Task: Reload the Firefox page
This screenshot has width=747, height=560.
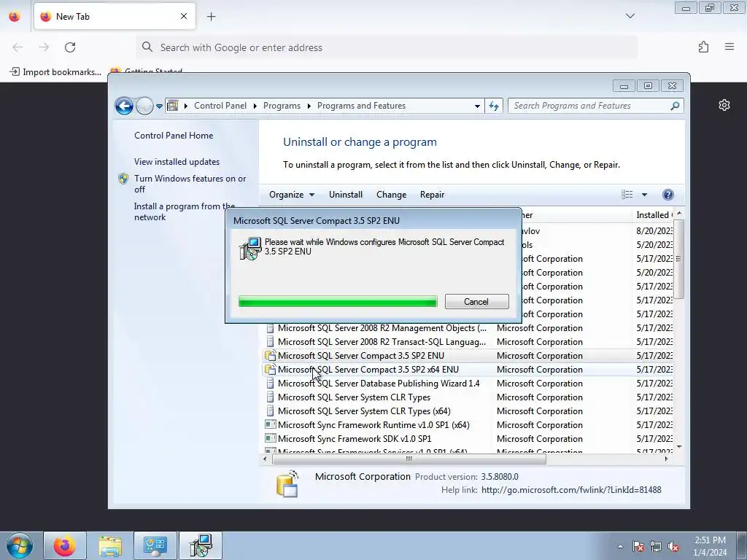Action: point(70,47)
